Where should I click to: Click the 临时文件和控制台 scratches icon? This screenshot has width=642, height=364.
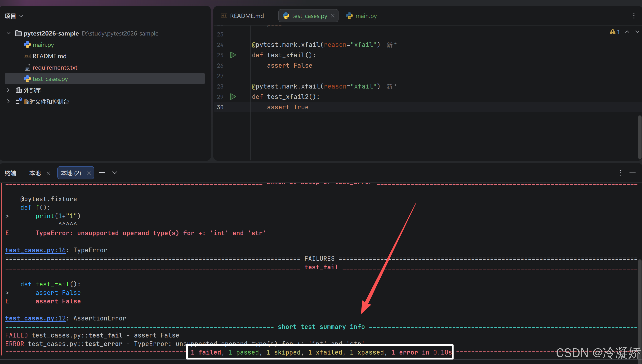coord(19,101)
